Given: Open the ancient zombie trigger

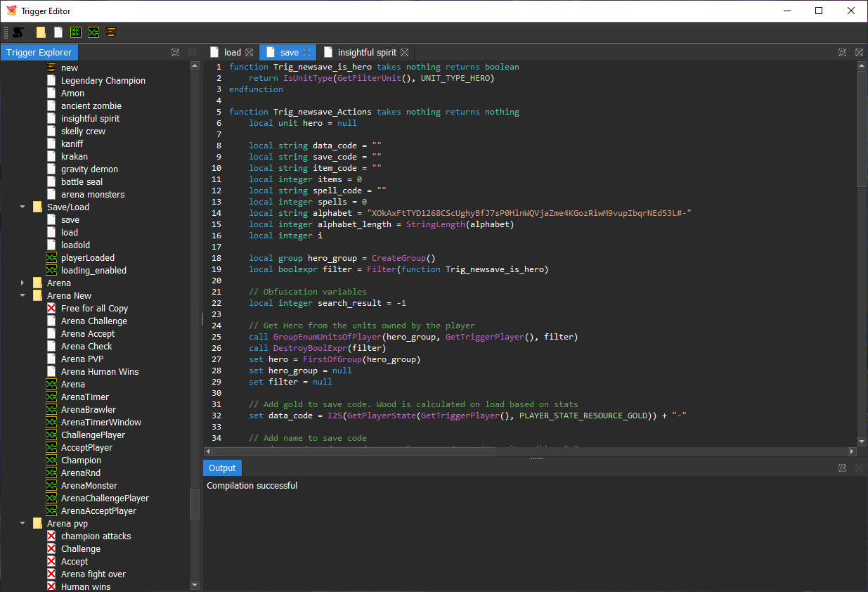Looking at the screenshot, I should 91,106.
